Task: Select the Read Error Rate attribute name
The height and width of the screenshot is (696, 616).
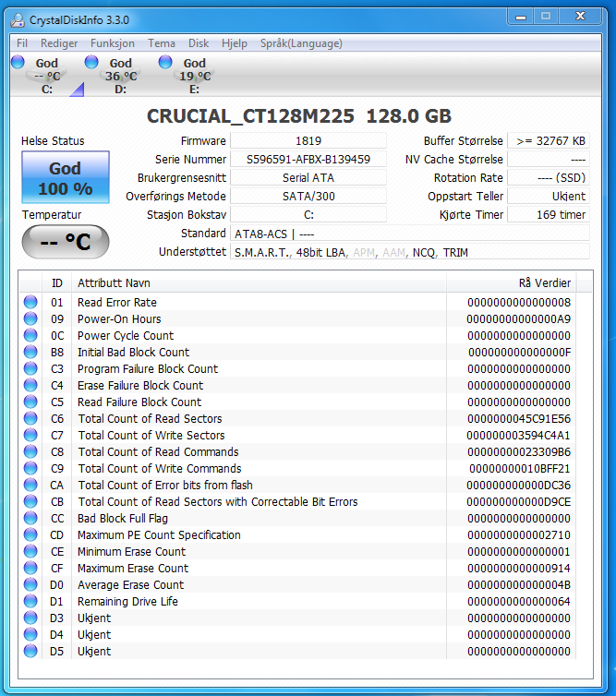Action: click(116, 302)
